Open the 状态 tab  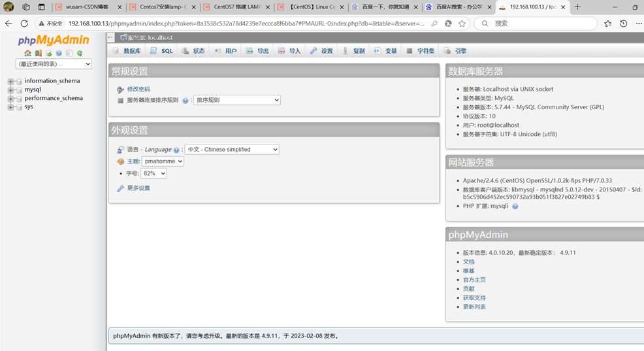tap(193, 51)
